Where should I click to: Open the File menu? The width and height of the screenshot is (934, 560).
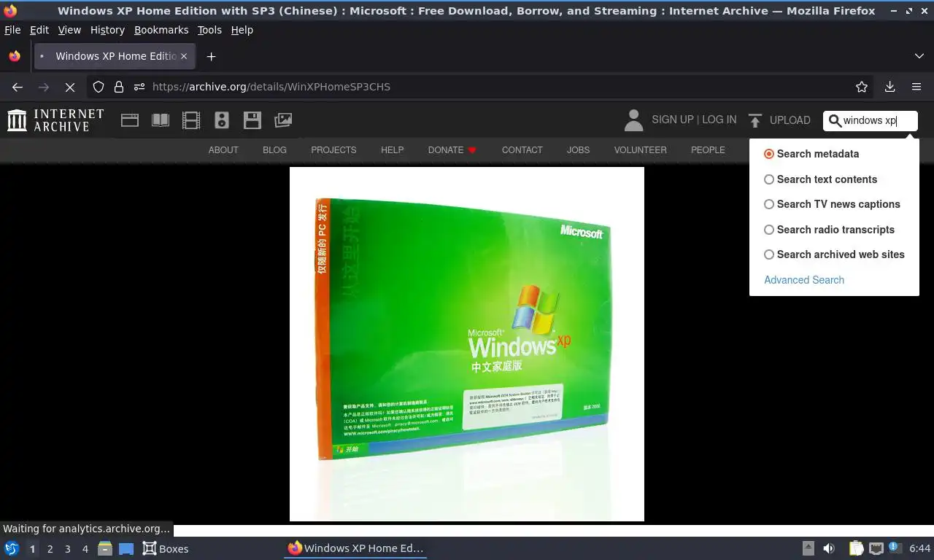[x=12, y=30]
